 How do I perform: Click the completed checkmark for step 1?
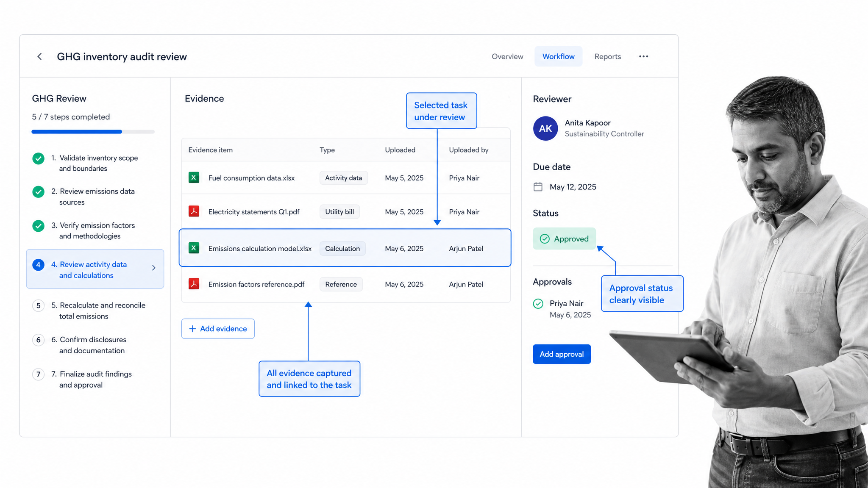(x=38, y=158)
